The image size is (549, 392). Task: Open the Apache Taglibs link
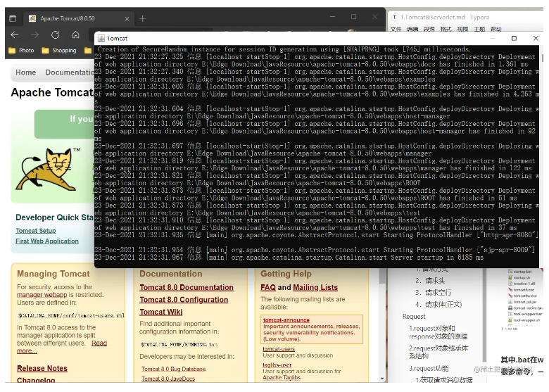coord(282,378)
